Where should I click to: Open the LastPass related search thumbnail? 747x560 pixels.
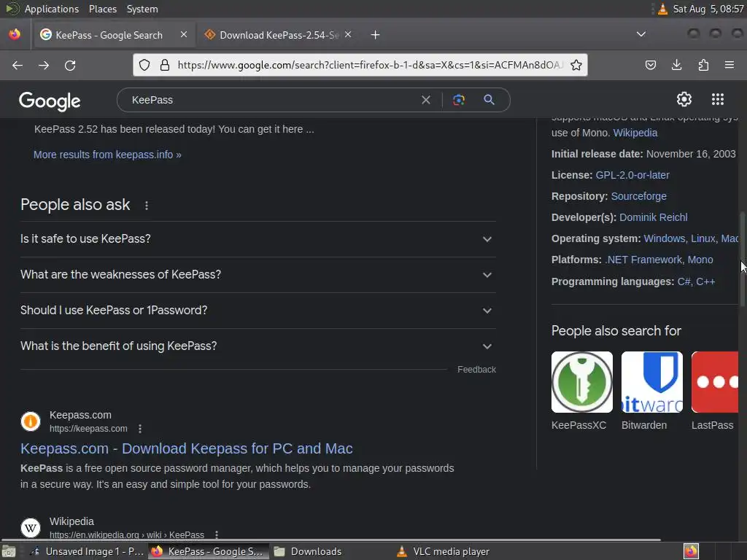pyautogui.click(x=715, y=382)
